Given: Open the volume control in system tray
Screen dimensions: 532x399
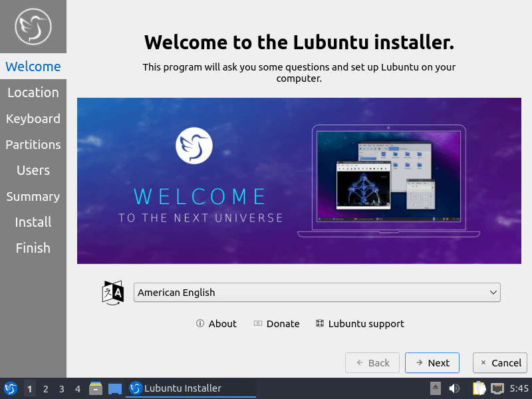Looking at the screenshot, I should [454, 388].
